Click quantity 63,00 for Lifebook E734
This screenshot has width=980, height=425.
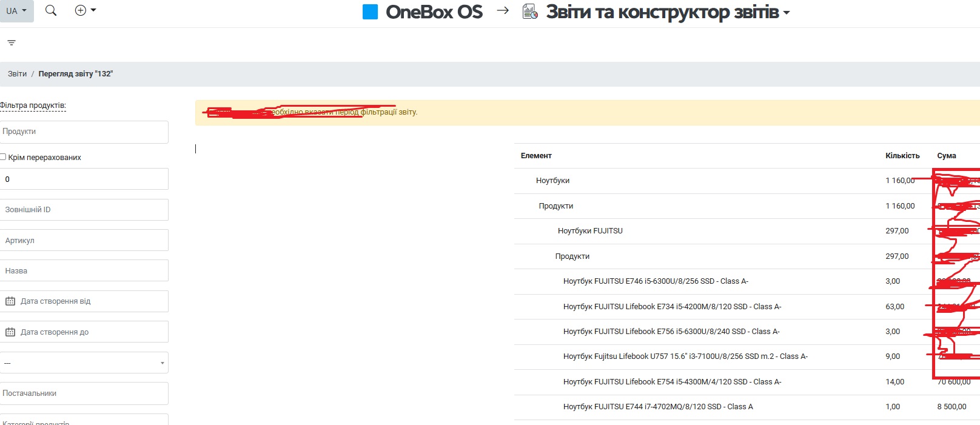pyautogui.click(x=895, y=307)
